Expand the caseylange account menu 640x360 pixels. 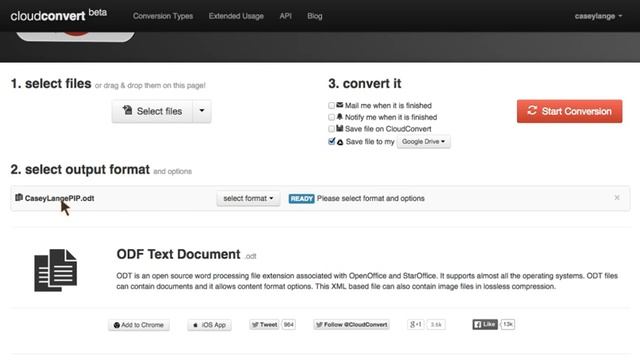click(x=598, y=16)
